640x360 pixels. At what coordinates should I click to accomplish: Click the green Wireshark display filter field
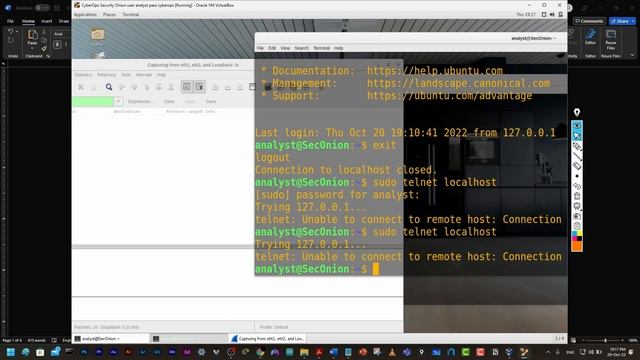tap(93, 101)
